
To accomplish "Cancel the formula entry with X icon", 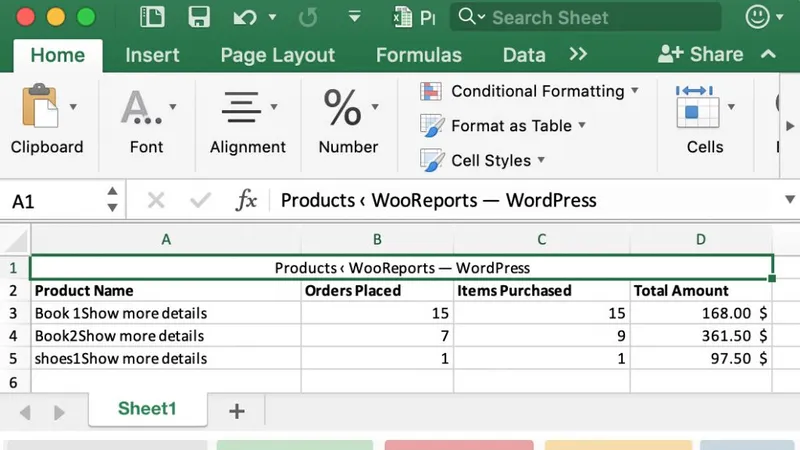I will tap(156, 200).
